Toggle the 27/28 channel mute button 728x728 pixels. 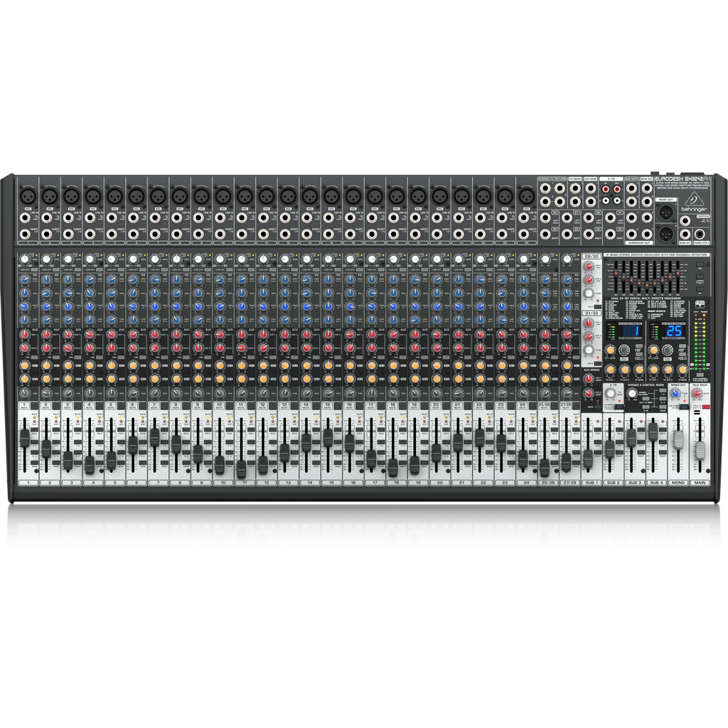(x=576, y=406)
